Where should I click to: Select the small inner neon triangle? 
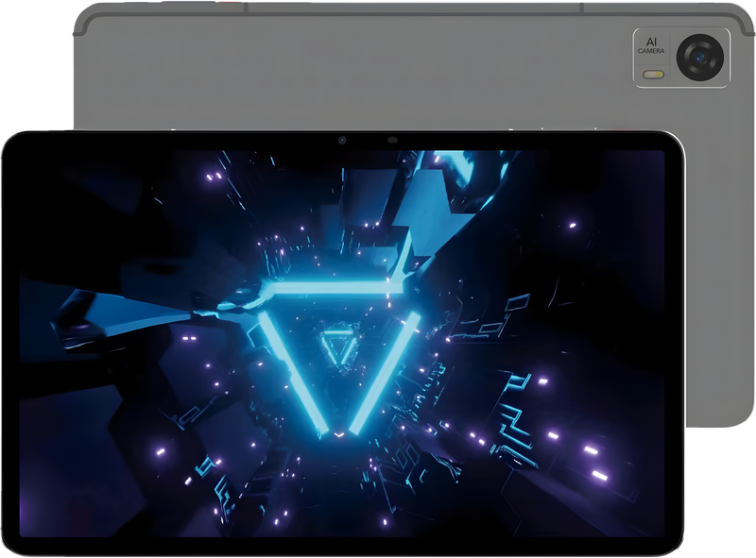point(336,347)
